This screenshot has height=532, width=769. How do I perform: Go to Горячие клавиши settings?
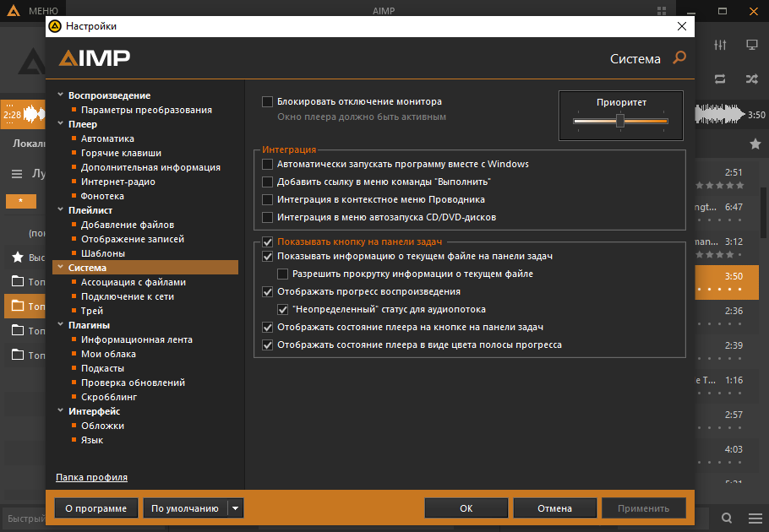pyautogui.click(x=121, y=154)
